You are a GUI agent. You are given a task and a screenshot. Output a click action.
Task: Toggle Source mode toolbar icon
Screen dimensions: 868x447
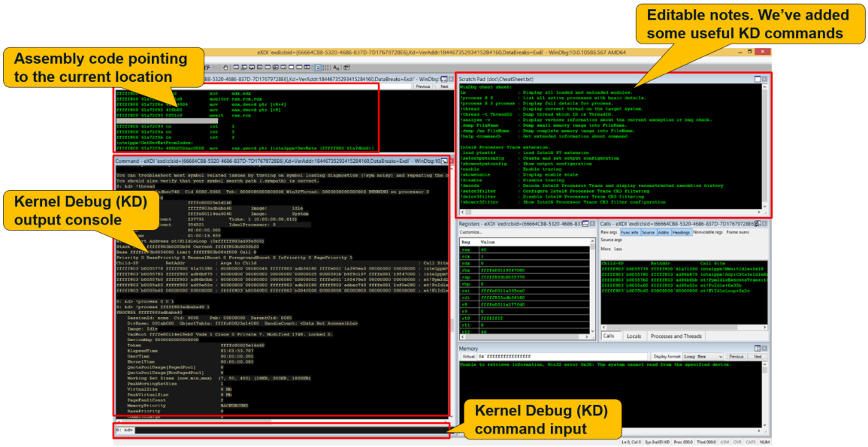point(317,68)
